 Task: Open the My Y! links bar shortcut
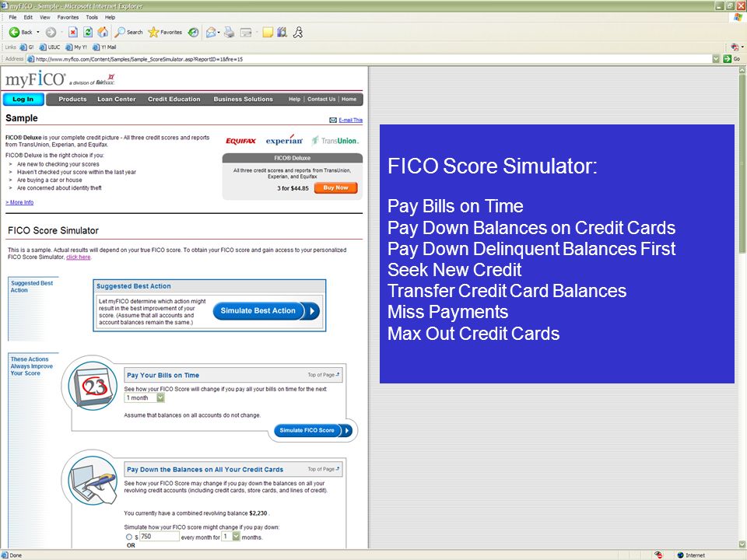(76, 47)
